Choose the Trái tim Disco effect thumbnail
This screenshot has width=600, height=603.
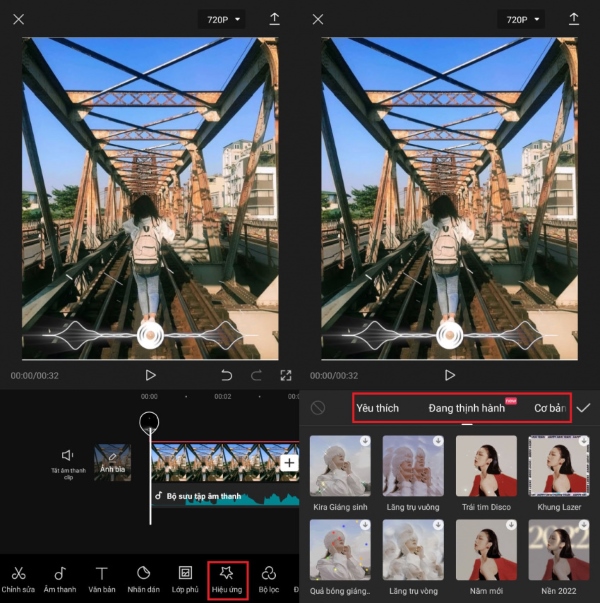coord(486,468)
